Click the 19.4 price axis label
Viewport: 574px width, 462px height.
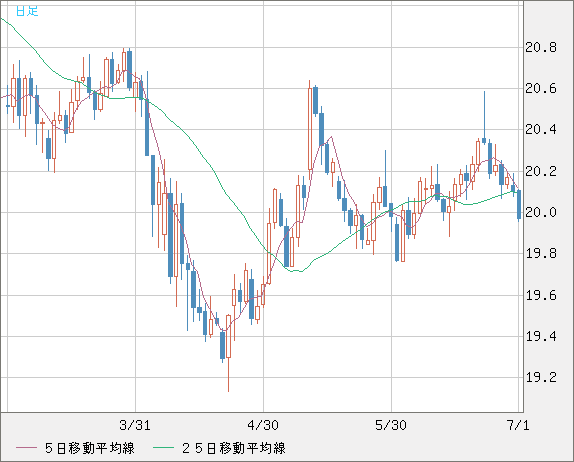click(x=541, y=336)
